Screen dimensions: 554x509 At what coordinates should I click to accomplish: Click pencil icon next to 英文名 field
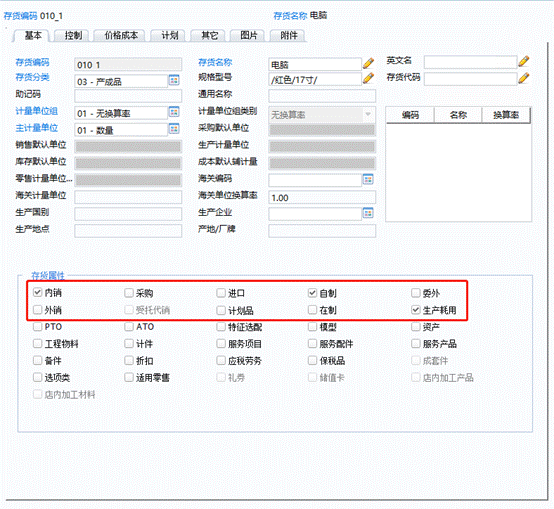[x=524, y=61]
